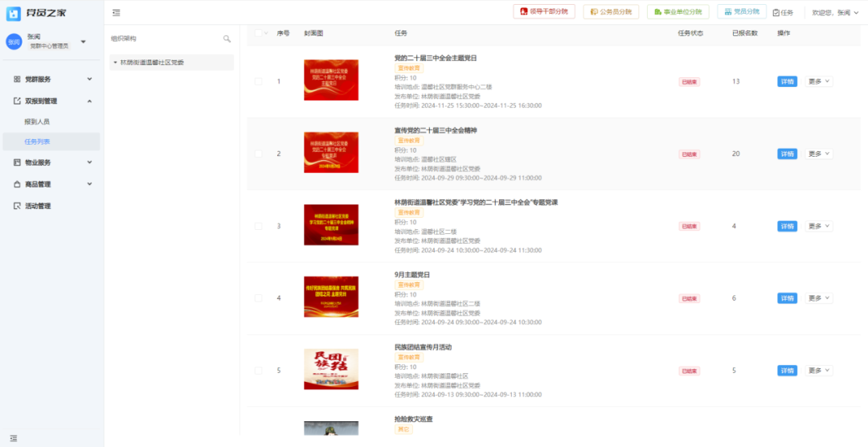Click the bottom-left sidebar collapse icon
The image size is (868, 447).
[x=14, y=438]
